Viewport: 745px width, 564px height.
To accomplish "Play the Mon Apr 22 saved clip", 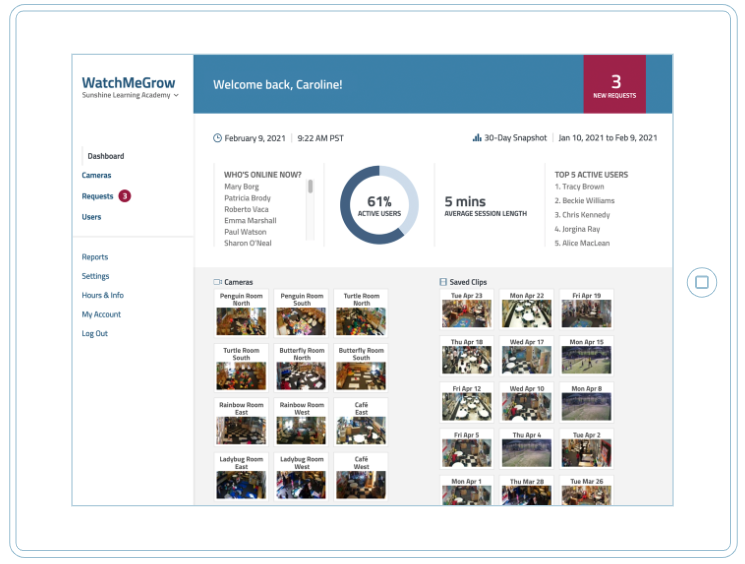I will (526, 310).
